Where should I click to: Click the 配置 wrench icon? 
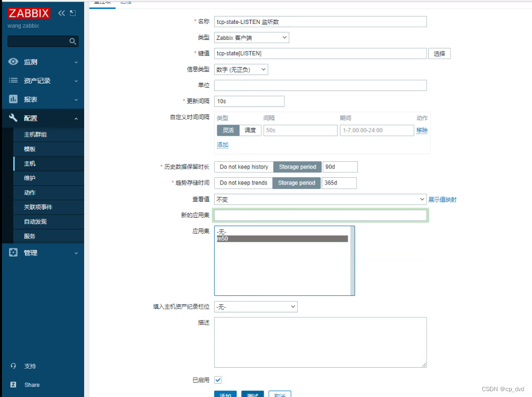click(13, 117)
